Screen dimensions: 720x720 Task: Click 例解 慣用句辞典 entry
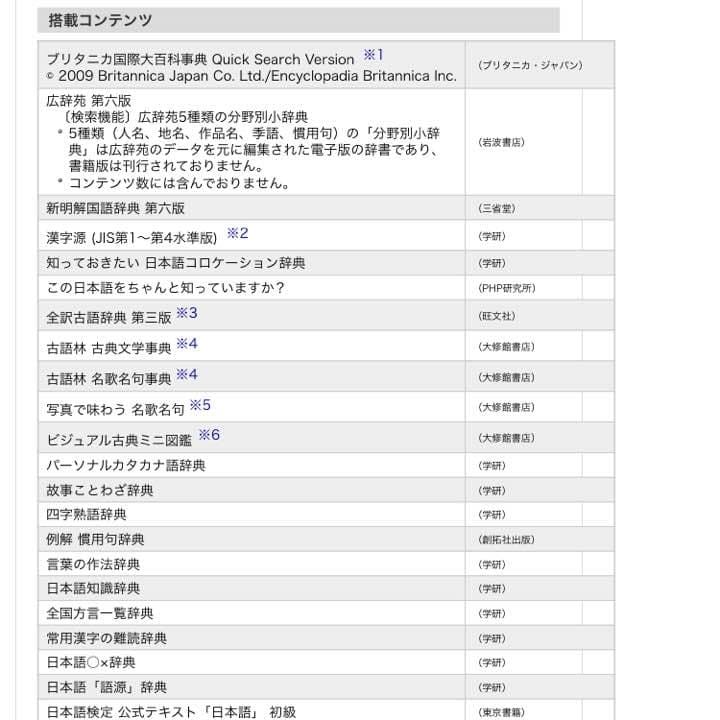pos(96,540)
